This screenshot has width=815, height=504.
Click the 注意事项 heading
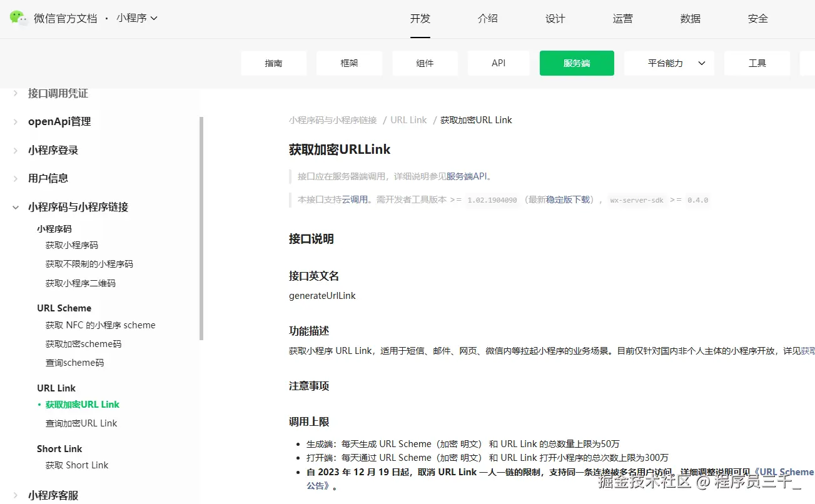[x=309, y=386]
